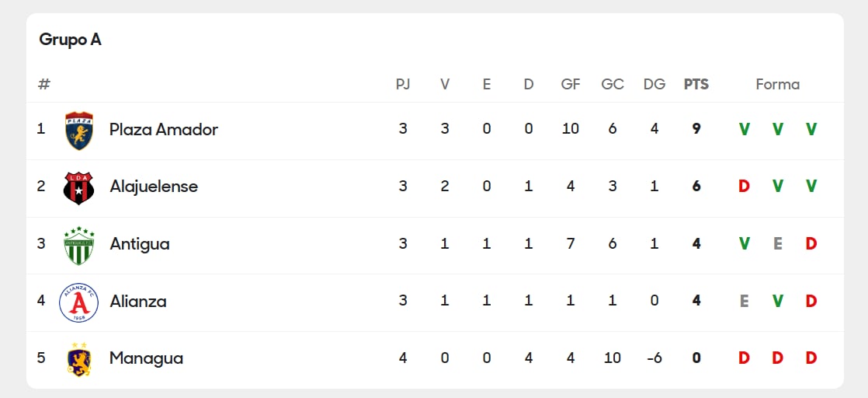Click the Plaza Amador club crest

(x=78, y=130)
